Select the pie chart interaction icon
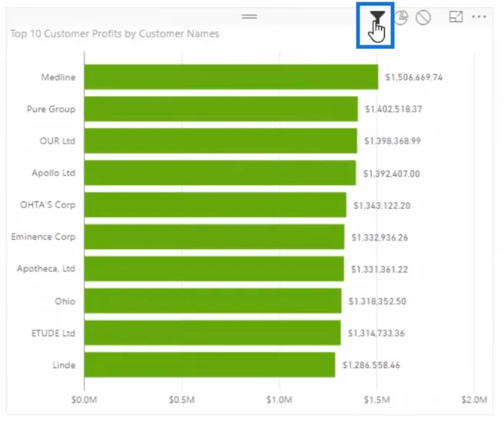The width and height of the screenshot is (504, 428). (401, 18)
